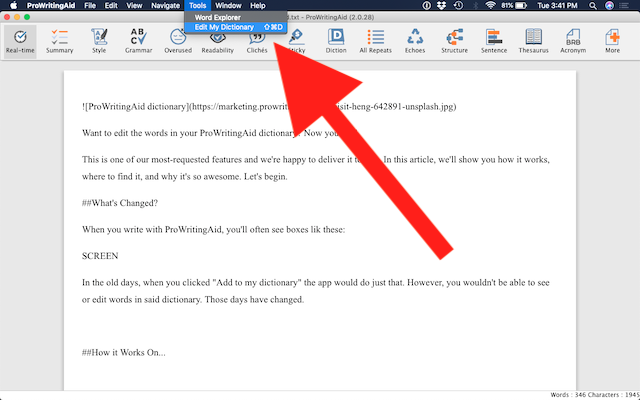This screenshot has width=640, height=400.
Task: Run the Style check
Action: [99, 42]
